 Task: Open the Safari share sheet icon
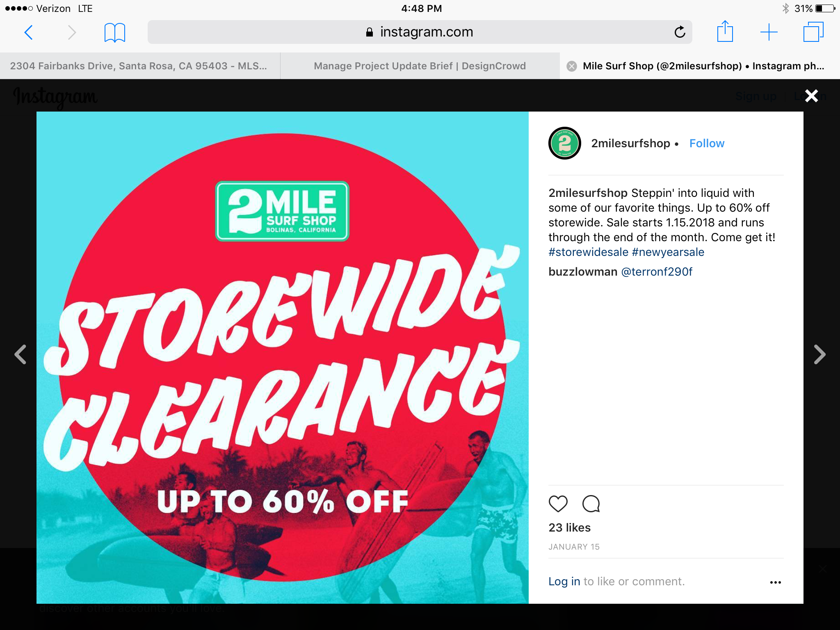pos(725,31)
